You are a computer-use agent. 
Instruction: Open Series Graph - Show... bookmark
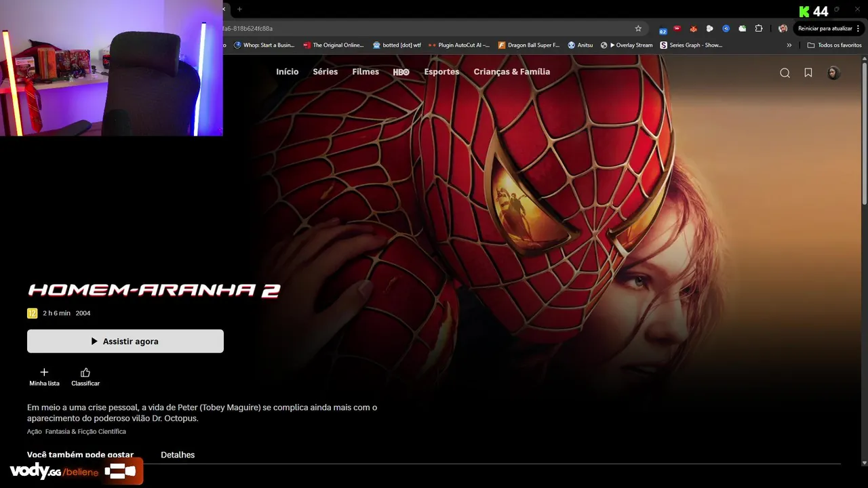691,45
